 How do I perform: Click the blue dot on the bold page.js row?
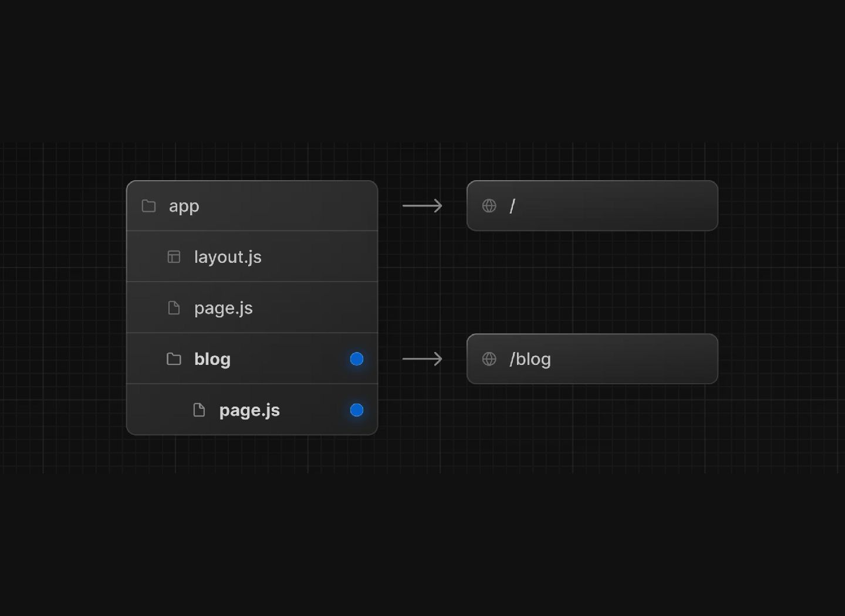[357, 410]
